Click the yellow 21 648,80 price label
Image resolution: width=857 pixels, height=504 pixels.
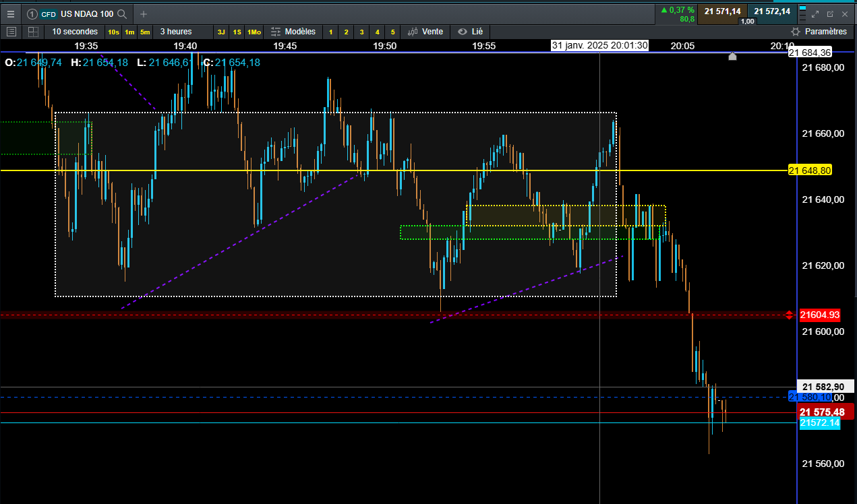click(x=810, y=170)
